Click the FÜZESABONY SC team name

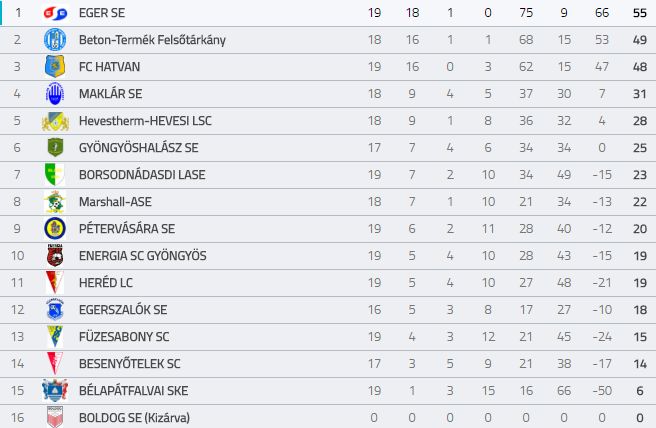pos(124,336)
